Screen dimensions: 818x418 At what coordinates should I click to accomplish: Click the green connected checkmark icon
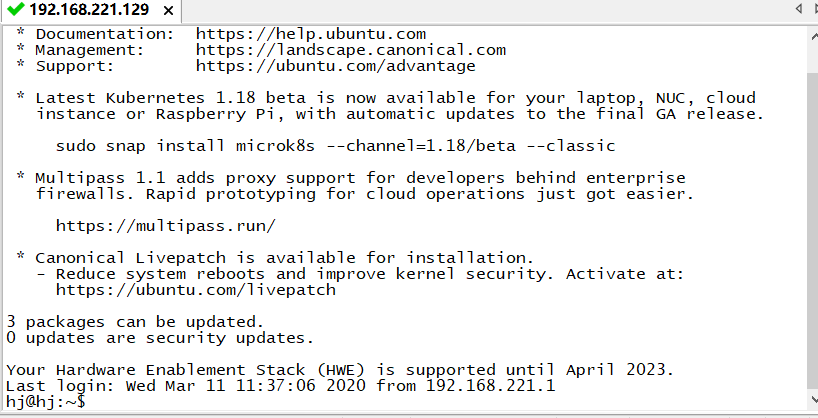pos(16,10)
